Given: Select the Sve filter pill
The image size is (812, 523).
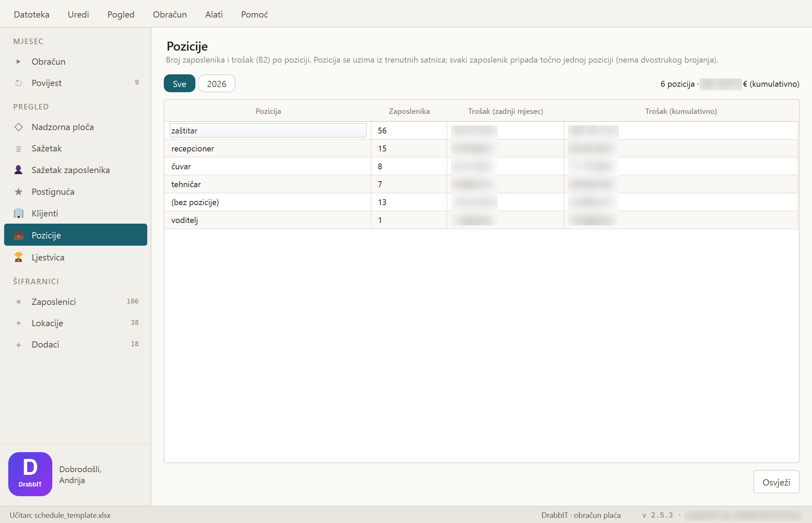Looking at the screenshot, I should click(x=180, y=84).
